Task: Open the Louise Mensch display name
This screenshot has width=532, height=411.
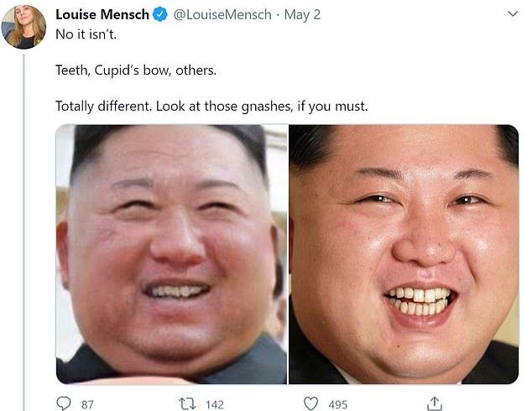Action: click(x=102, y=14)
